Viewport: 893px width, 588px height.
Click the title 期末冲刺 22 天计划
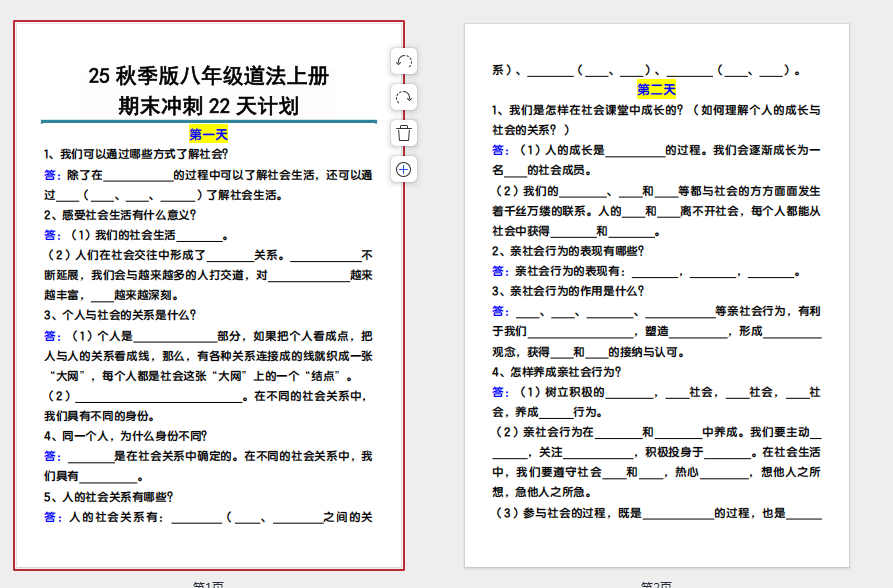pyautogui.click(x=209, y=105)
